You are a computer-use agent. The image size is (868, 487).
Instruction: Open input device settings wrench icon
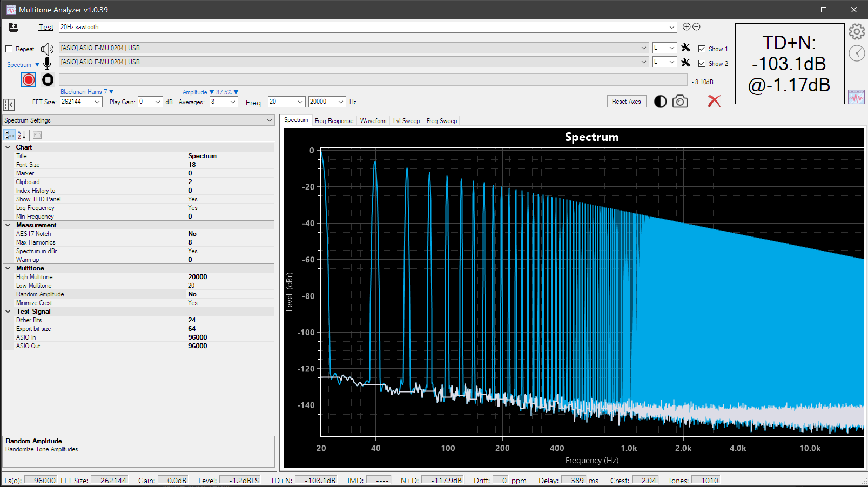[685, 62]
